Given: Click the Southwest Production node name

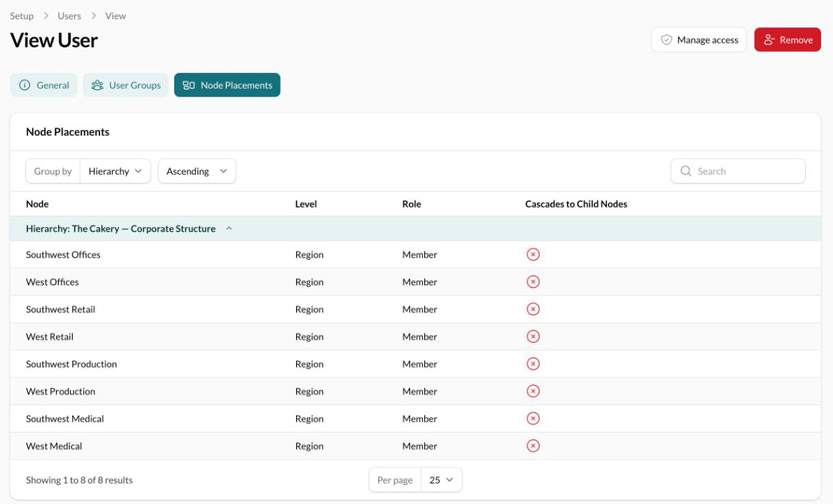Looking at the screenshot, I should tap(71, 364).
